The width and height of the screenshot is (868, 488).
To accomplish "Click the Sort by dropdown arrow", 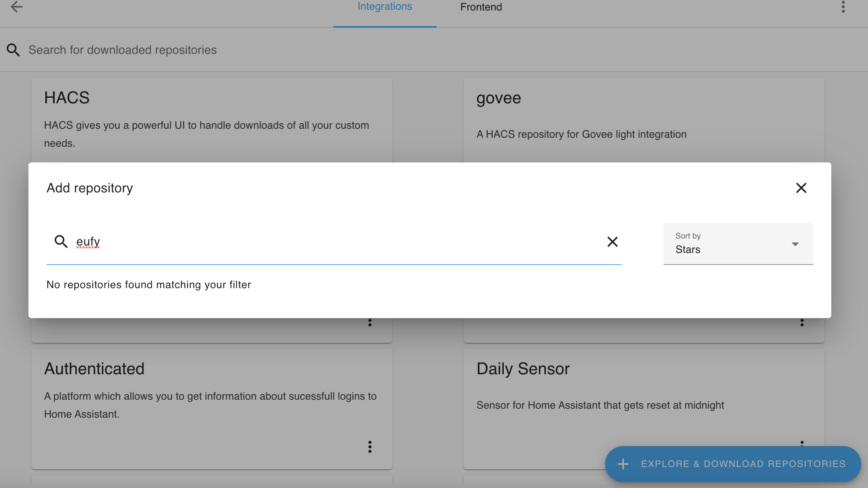I will pos(795,244).
